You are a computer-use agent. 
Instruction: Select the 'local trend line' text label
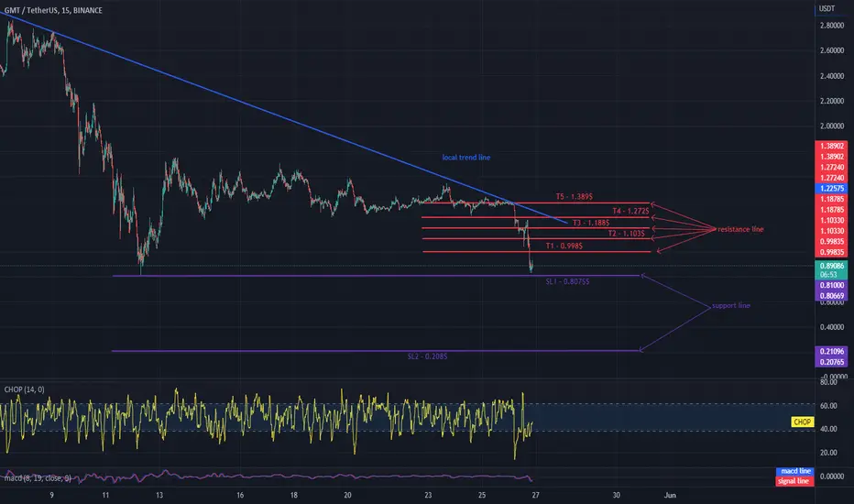point(466,158)
